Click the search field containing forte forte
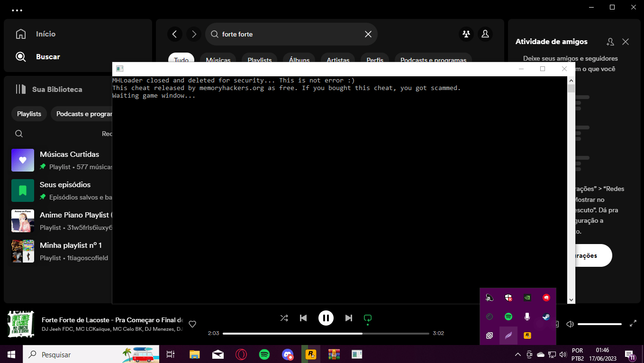The height and width of the screenshot is (363, 644). 291,34
